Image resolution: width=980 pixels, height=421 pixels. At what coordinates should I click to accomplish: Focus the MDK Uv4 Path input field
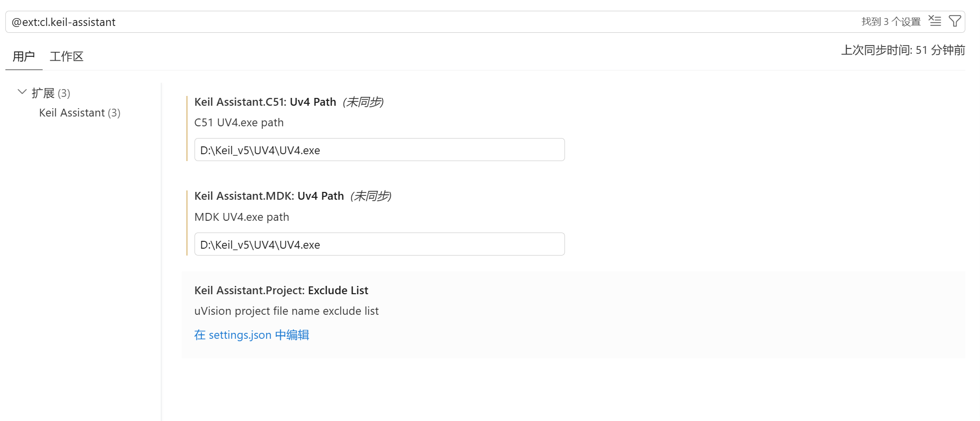point(379,244)
